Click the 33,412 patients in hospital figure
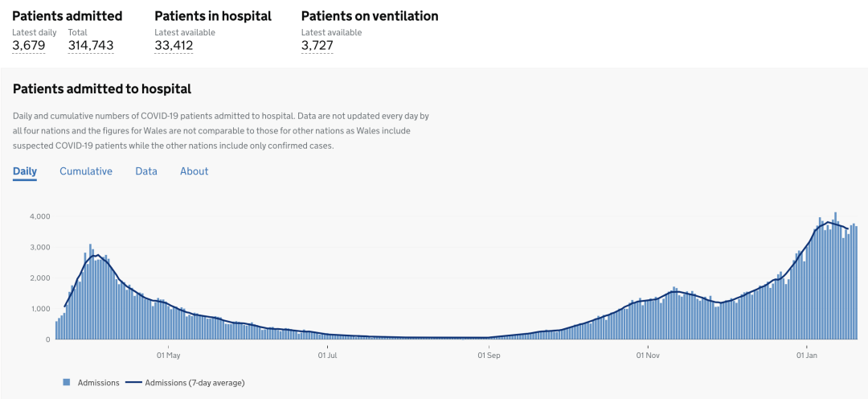The height and width of the screenshot is (399, 868). click(174, 46)
